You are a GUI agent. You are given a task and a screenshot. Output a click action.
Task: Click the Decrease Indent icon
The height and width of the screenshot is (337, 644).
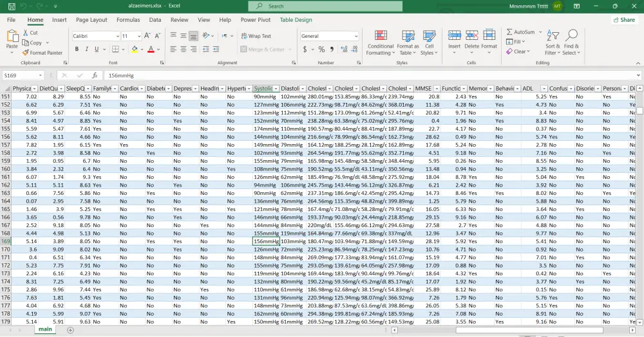pos(206,49)
